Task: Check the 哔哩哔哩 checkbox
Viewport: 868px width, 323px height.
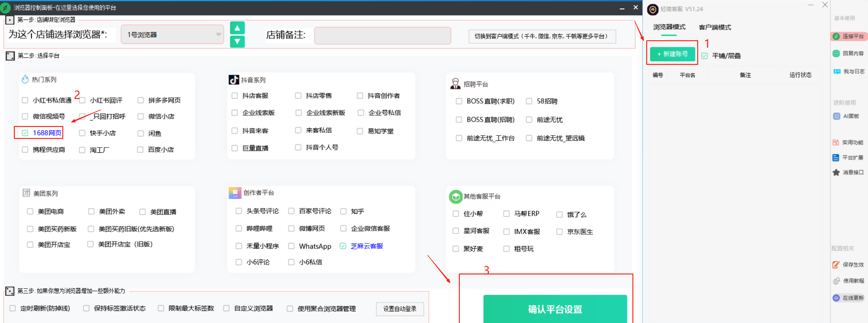Action: click(x=239, y=229)
